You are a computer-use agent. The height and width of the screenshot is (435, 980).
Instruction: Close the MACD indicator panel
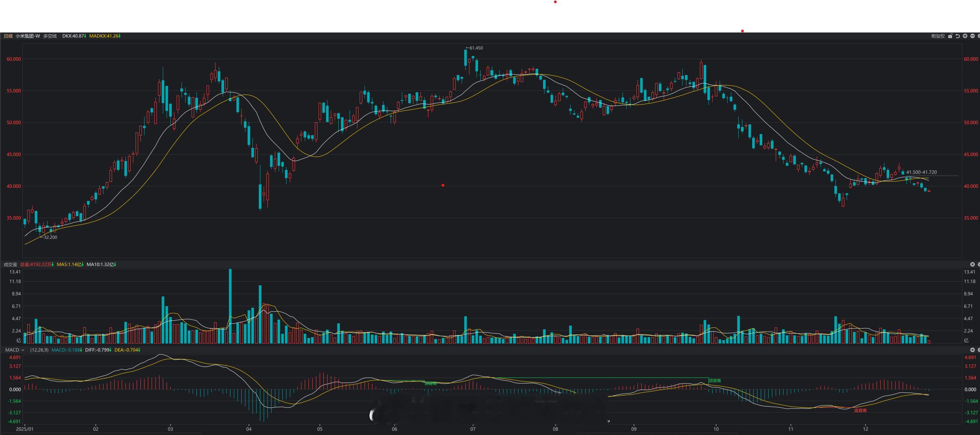(x=973, y=350)
